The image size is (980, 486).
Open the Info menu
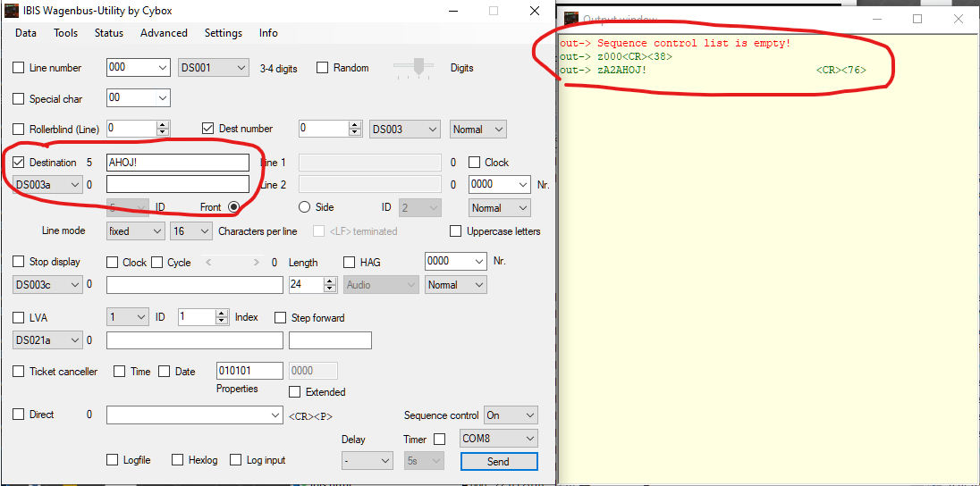tap(268, 33)
